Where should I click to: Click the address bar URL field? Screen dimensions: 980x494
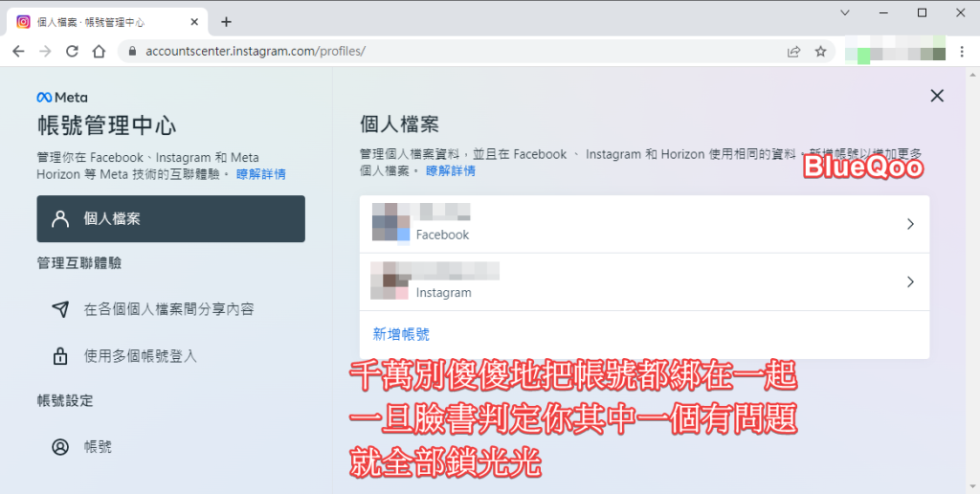click(431, 52)
